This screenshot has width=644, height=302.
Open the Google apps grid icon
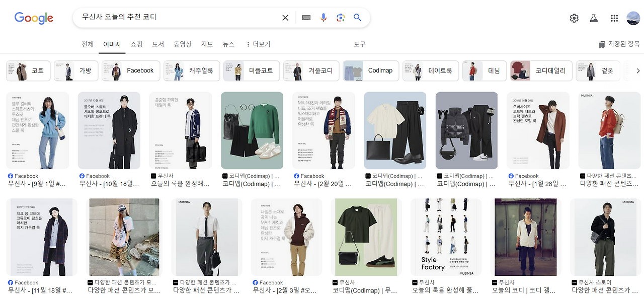614,18
